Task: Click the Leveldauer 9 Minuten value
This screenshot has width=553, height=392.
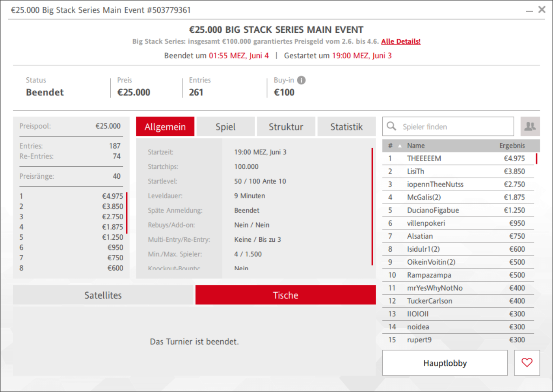Action: pyautogui.click(x=250, y=196)
